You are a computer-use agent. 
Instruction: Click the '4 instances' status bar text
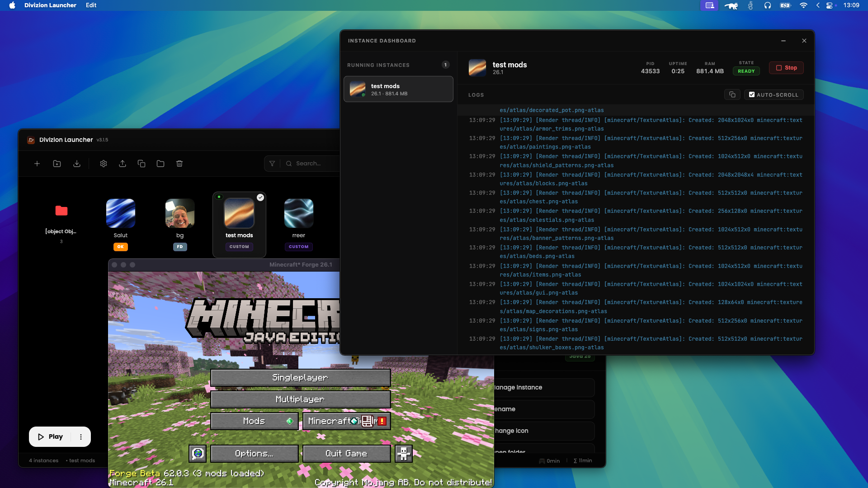click(x=44, y=460)
